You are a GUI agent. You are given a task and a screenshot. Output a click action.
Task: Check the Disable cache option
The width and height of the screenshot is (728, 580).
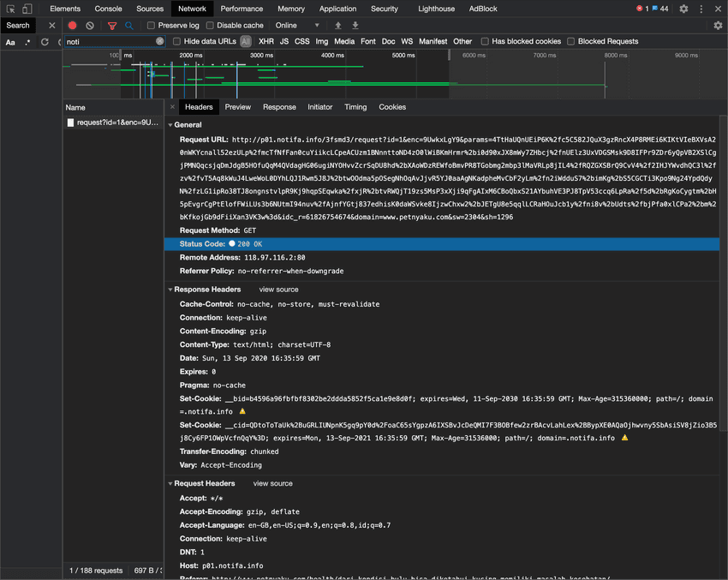pos(212,26)
